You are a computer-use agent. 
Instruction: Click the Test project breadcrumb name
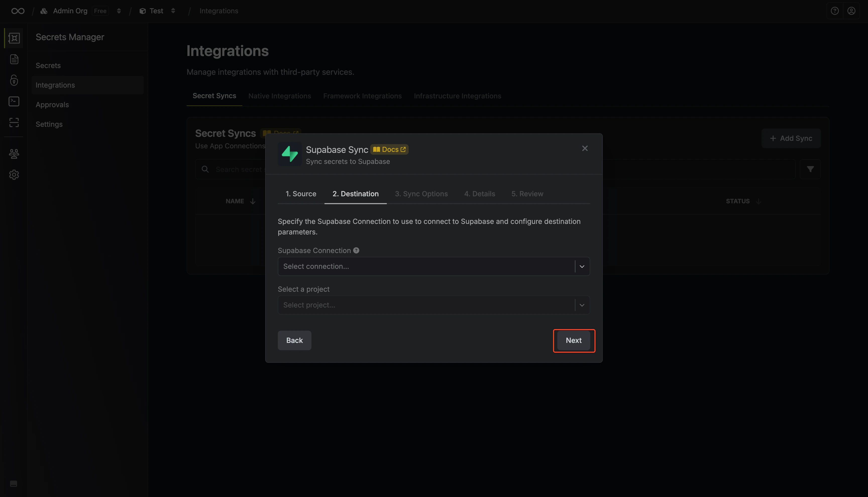156,11
